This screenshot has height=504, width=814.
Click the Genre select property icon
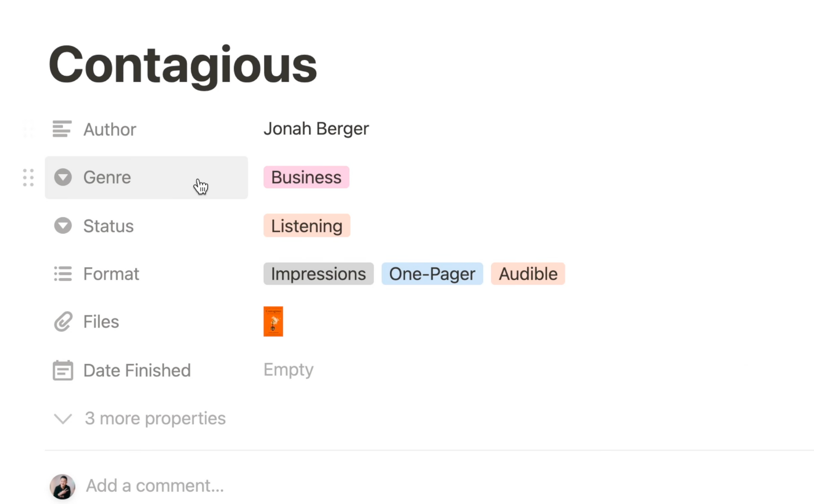click(x=63, y=177)
